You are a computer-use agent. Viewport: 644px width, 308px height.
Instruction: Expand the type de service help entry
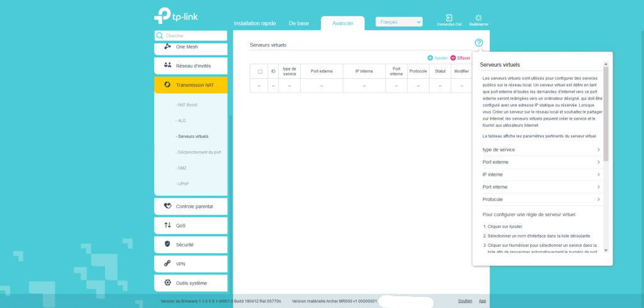click(541, 150)
